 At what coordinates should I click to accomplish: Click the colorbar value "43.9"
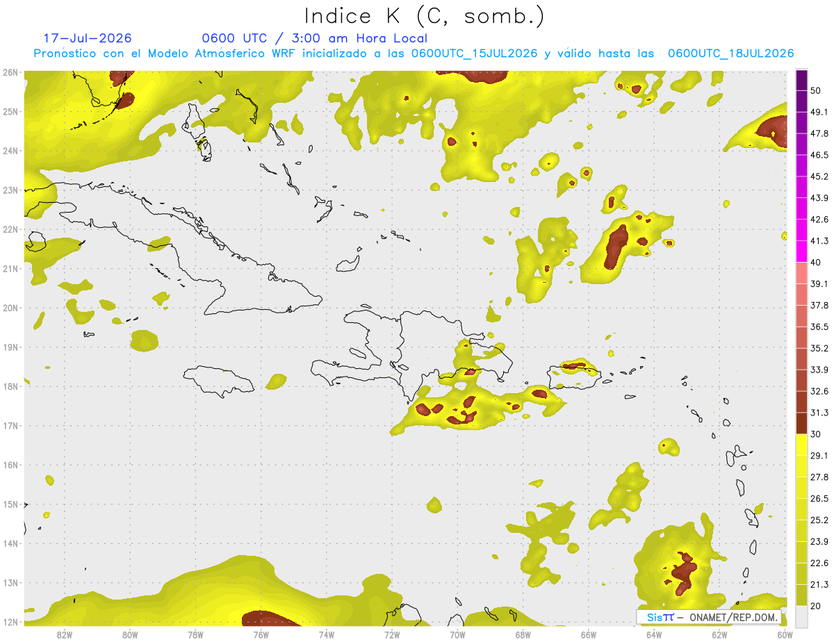point(819,198)
